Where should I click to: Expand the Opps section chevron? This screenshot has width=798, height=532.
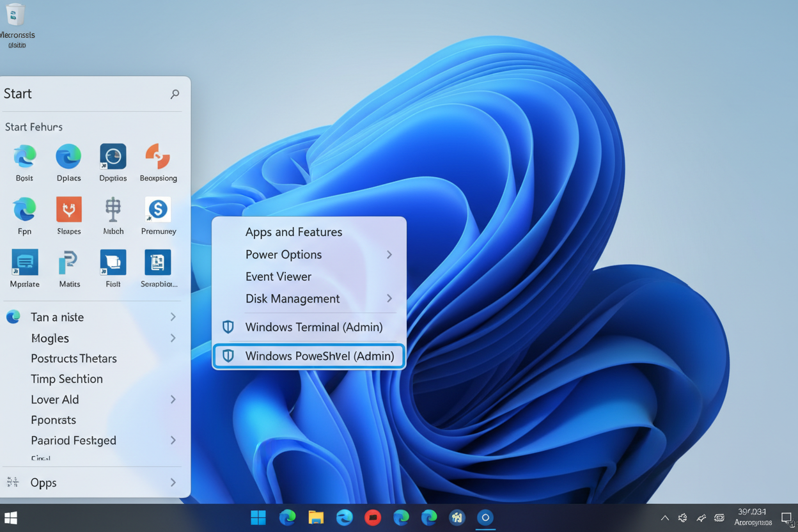(x=173, y=483)
